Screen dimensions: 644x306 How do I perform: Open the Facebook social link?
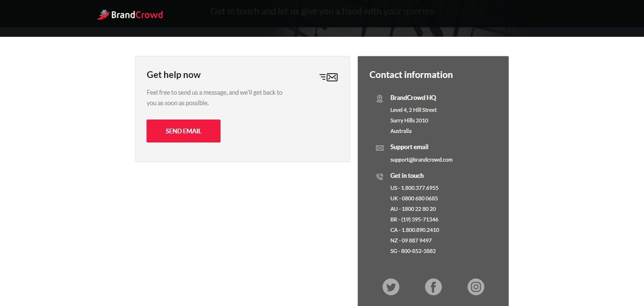click(x=433, y=287)
